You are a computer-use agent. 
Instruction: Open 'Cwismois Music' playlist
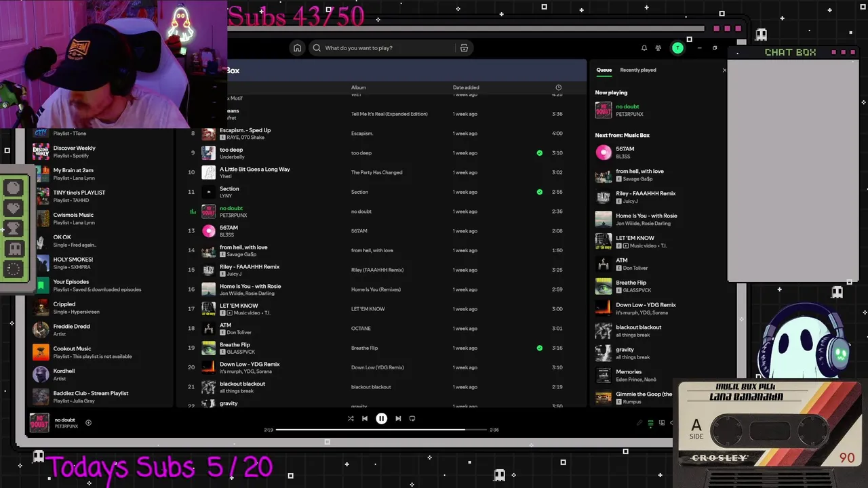102,219
